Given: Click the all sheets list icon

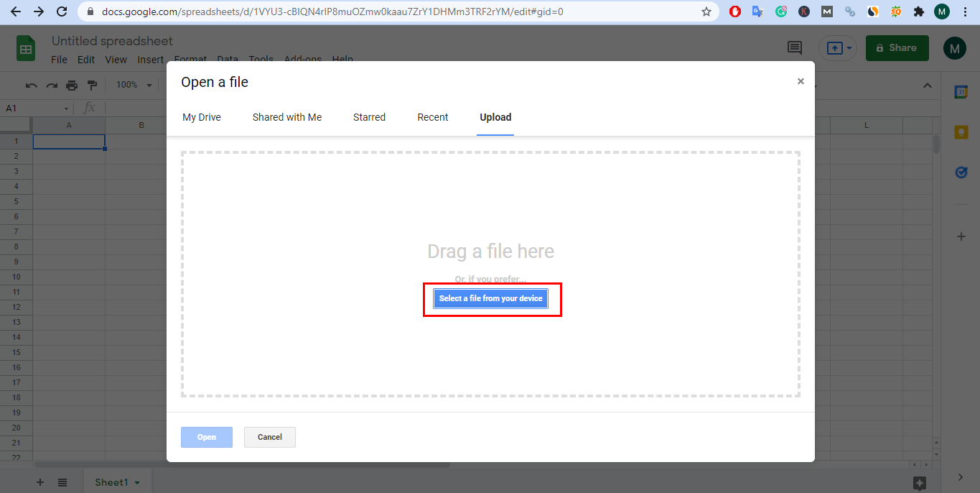Looking at the screenshot, I should tap(62, 482).
